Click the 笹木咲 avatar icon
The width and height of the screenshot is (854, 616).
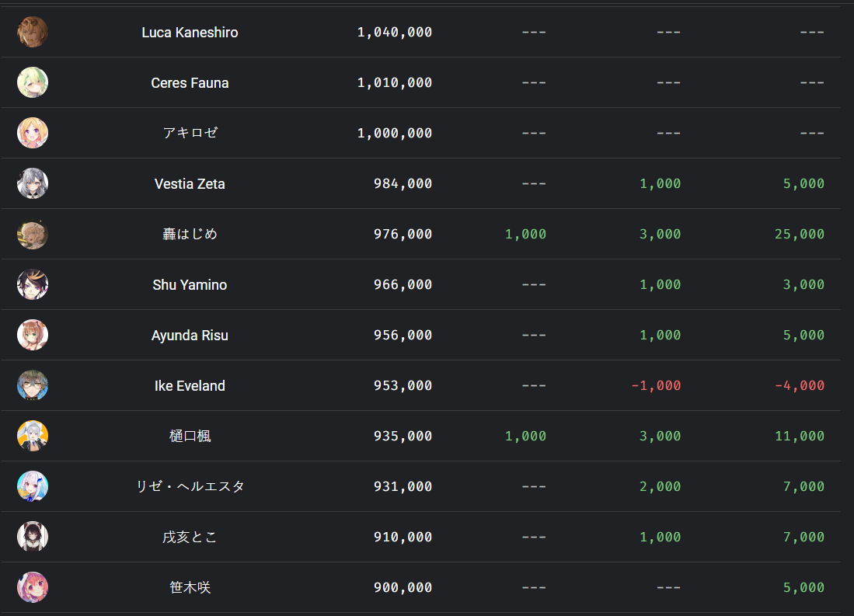pyautogui.click(x=33, y=587)
